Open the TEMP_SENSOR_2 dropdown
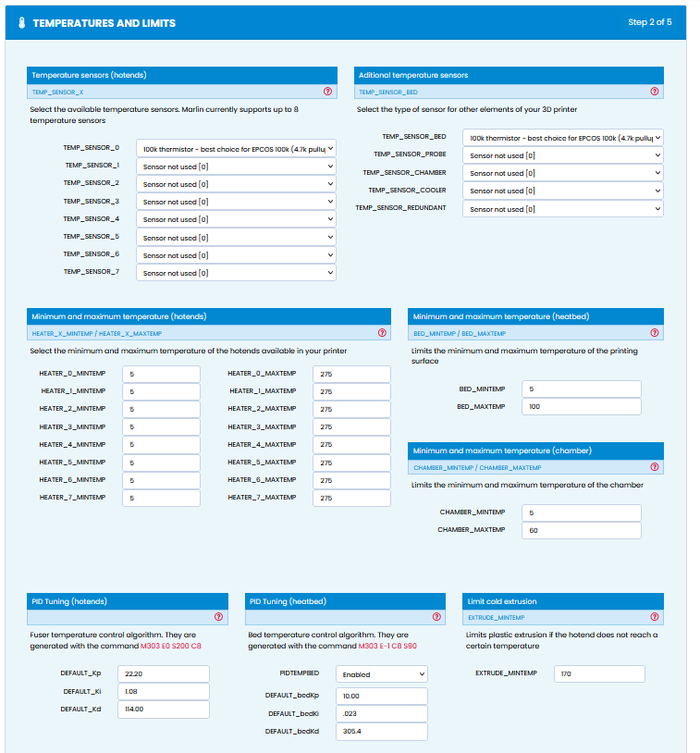700x753 pixels. click(236, 184)
